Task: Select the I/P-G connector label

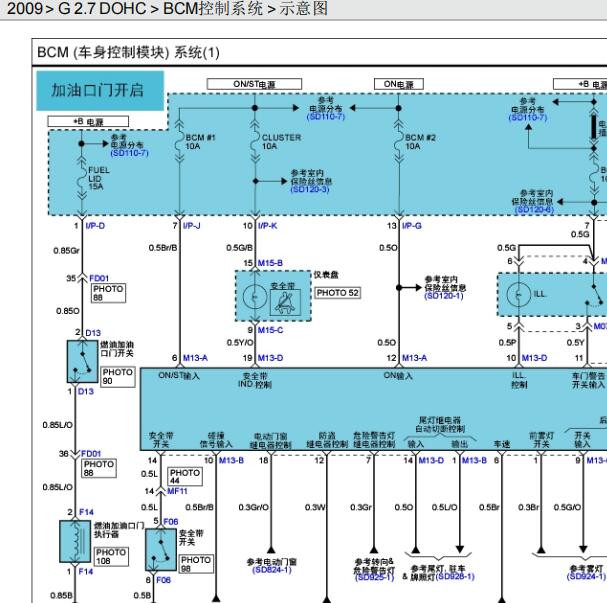Action: [x=412, y=226]
